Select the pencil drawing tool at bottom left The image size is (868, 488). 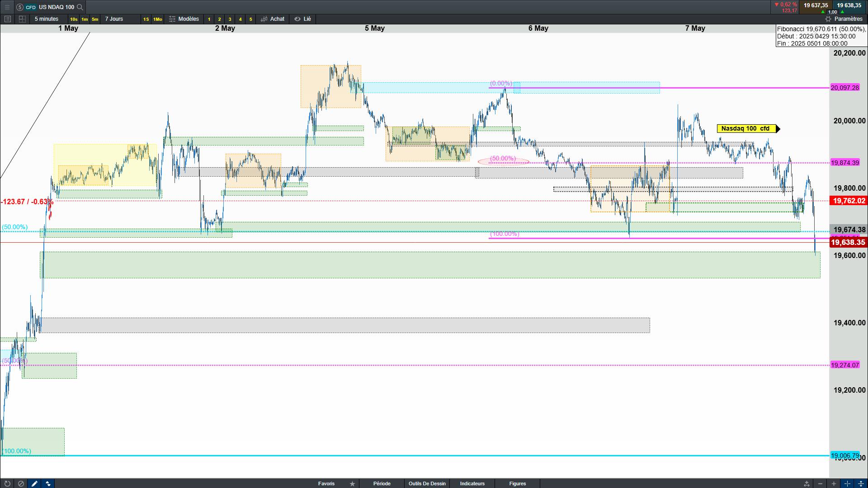pyautogui.click(x=34, y=483)
